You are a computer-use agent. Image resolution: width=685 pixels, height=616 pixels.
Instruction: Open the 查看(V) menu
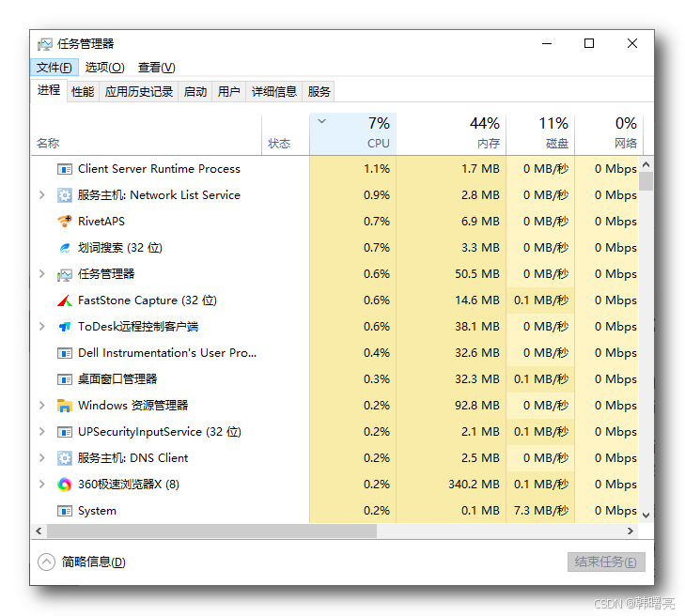pyautogui.click(x=156, y=68)
